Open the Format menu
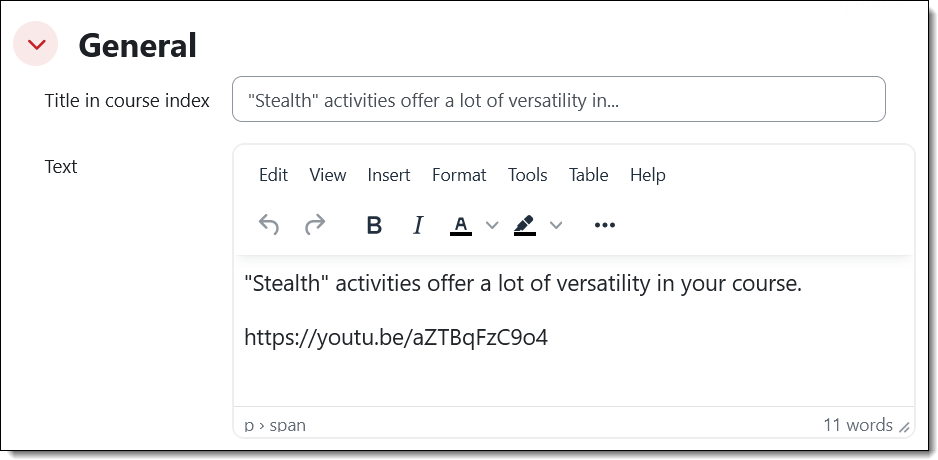The height and width of the screenshot is (460, 938). tap(459, 175)
